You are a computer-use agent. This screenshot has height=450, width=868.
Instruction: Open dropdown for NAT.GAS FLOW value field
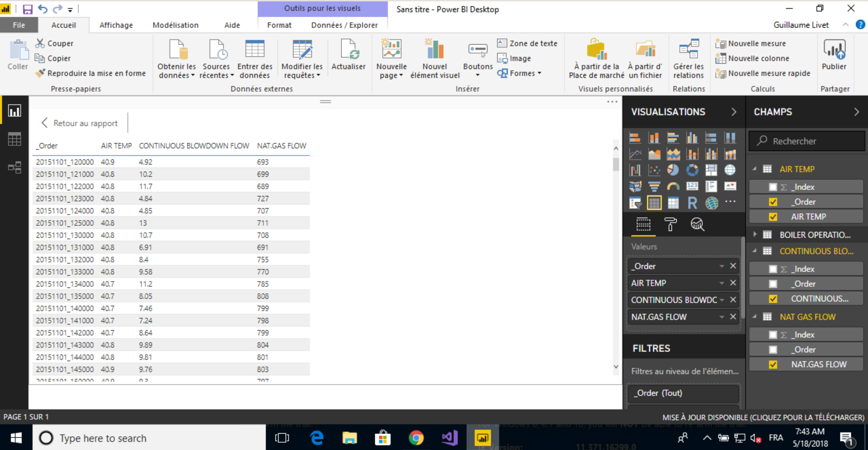(x=722, y=317)
